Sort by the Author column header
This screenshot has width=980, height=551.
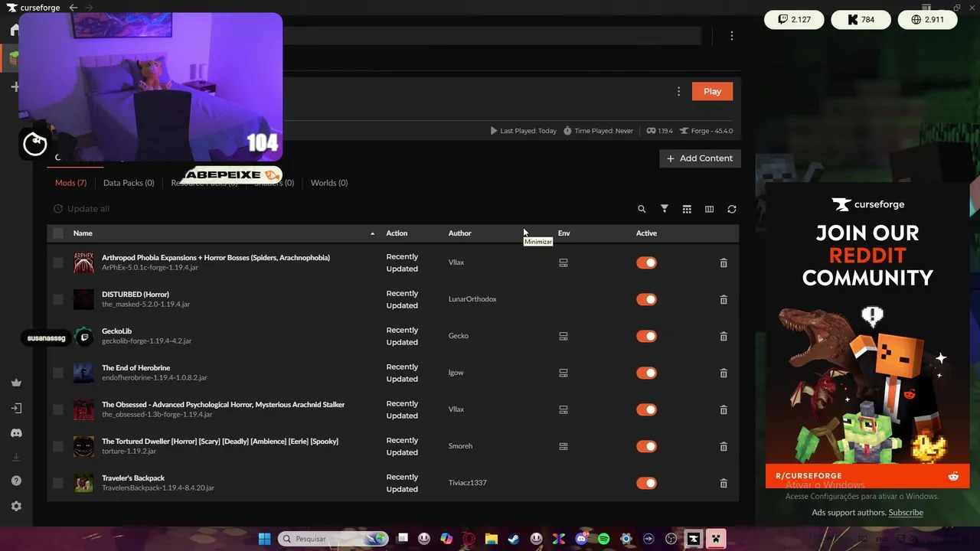coord(459,233)
